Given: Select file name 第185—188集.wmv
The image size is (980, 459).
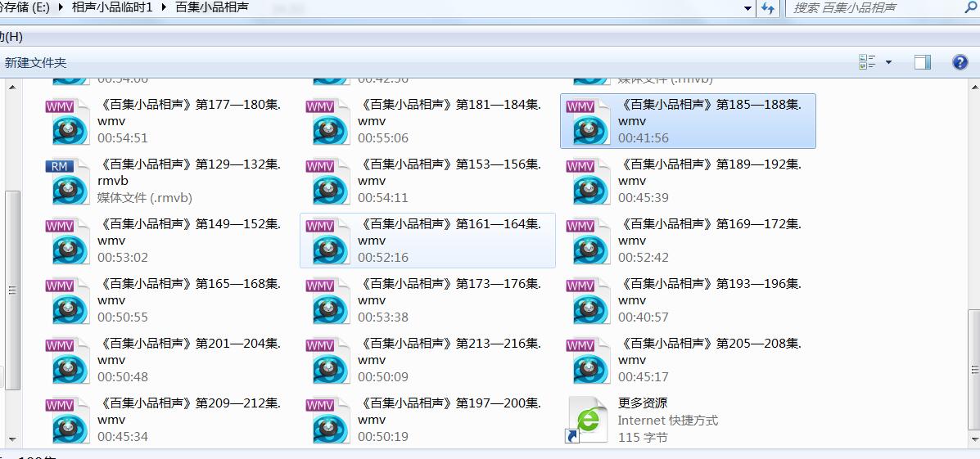Looking at the screenshot, I should click(x=710, y=112).
